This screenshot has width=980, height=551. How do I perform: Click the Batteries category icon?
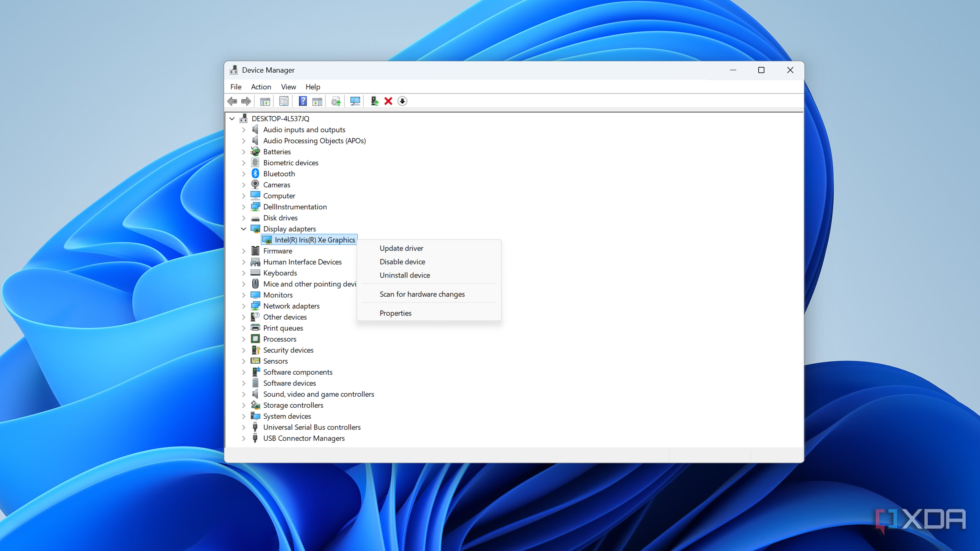pyautogui.click(x=255, y=151)
